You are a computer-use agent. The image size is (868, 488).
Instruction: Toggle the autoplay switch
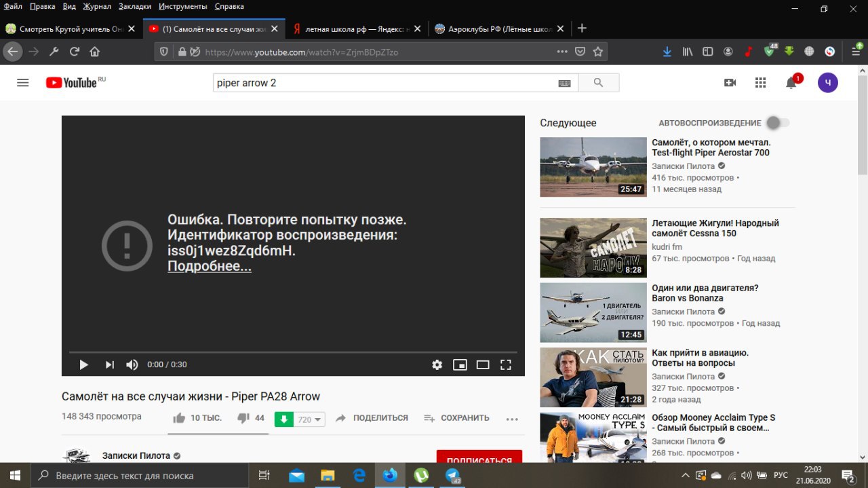point(778,123)
